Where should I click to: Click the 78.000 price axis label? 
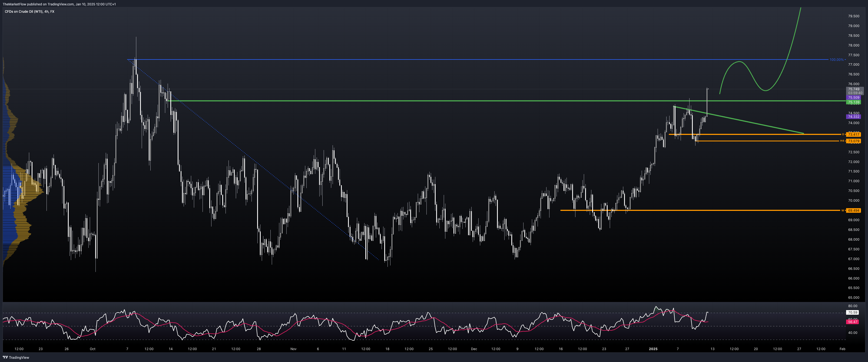[853, 45]
